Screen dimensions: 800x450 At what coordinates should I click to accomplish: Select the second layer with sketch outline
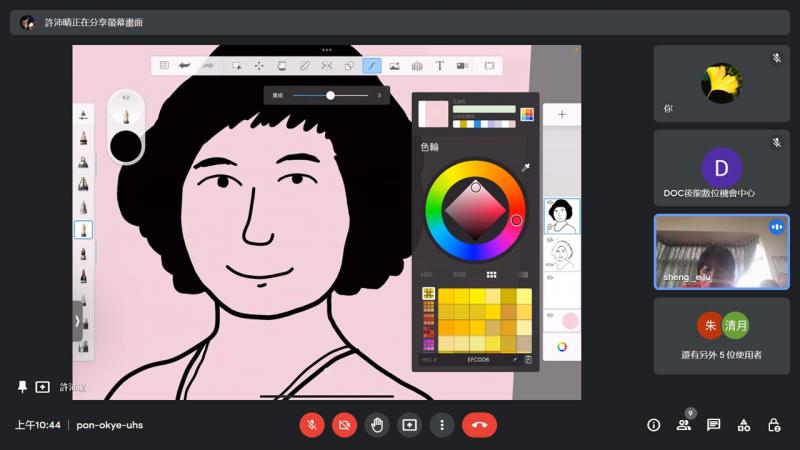562,253
